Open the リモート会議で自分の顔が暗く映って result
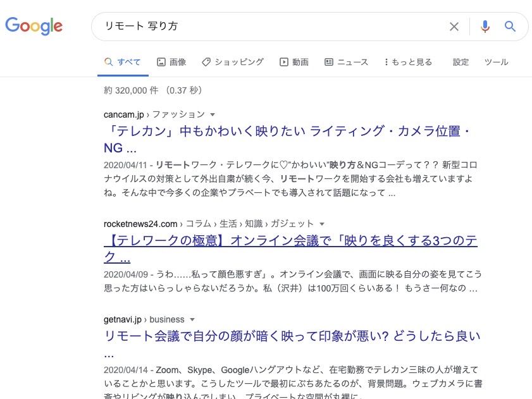The image size is (532, 399). click(x=291, y=336)
